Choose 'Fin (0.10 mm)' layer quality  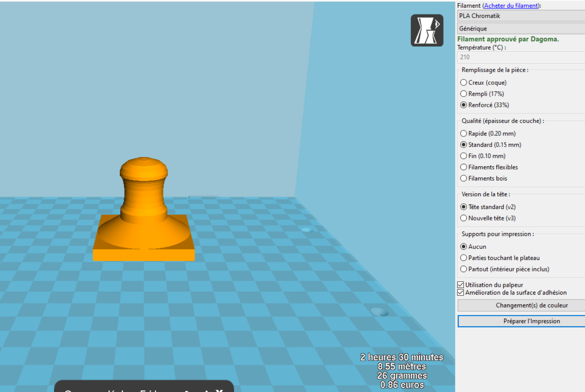(x=464, y=156)
